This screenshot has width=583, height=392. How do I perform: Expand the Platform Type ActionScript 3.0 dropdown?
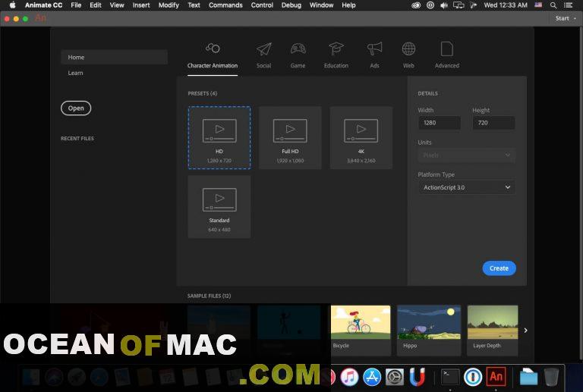(467, 187)
